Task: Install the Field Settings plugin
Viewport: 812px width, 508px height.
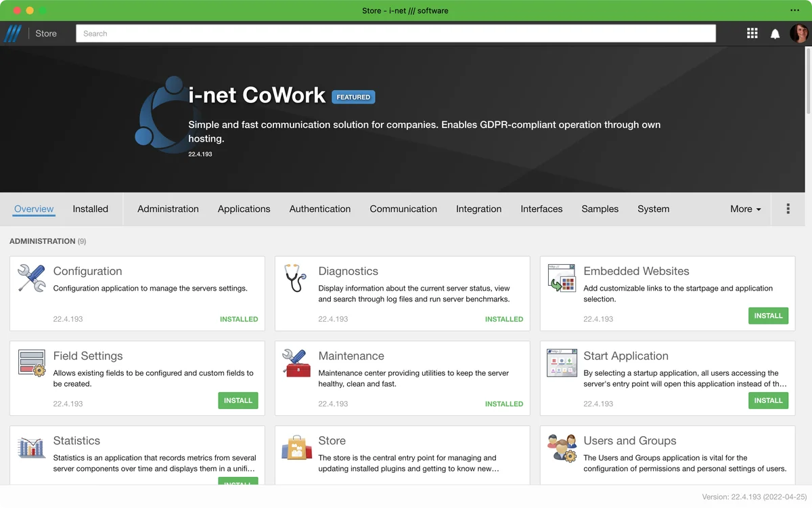Action: 238,400
